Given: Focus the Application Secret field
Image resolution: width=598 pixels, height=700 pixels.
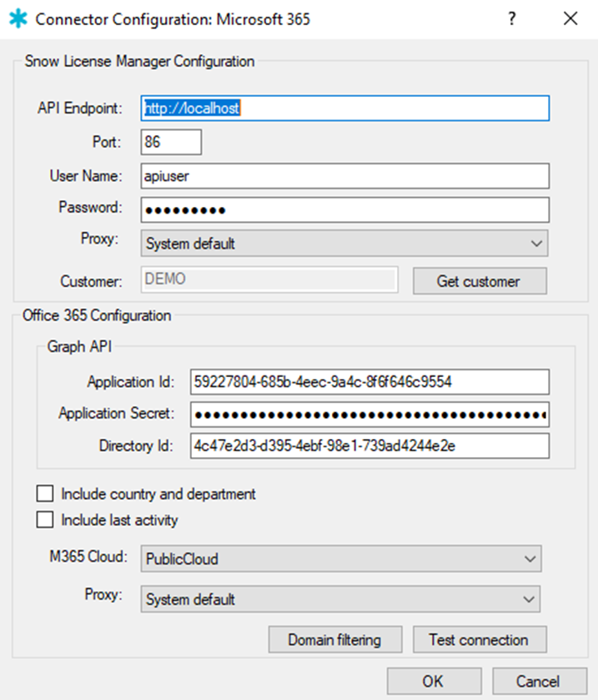Looking at the screenshot, I should point(369,415).
